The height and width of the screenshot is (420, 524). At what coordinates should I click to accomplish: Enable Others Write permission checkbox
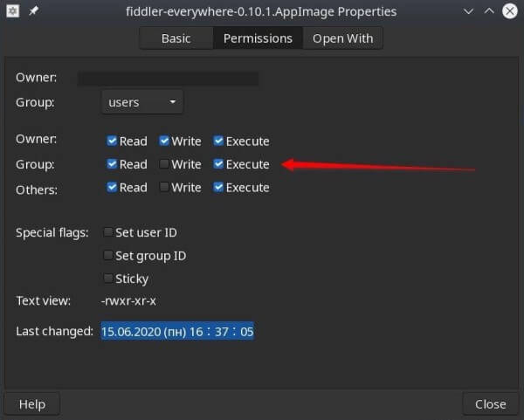pyautogui.click(x=164, y=187)
